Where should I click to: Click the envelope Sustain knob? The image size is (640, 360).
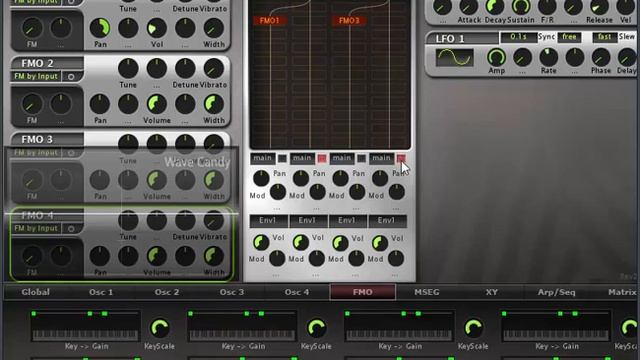(x=521, y=7)
